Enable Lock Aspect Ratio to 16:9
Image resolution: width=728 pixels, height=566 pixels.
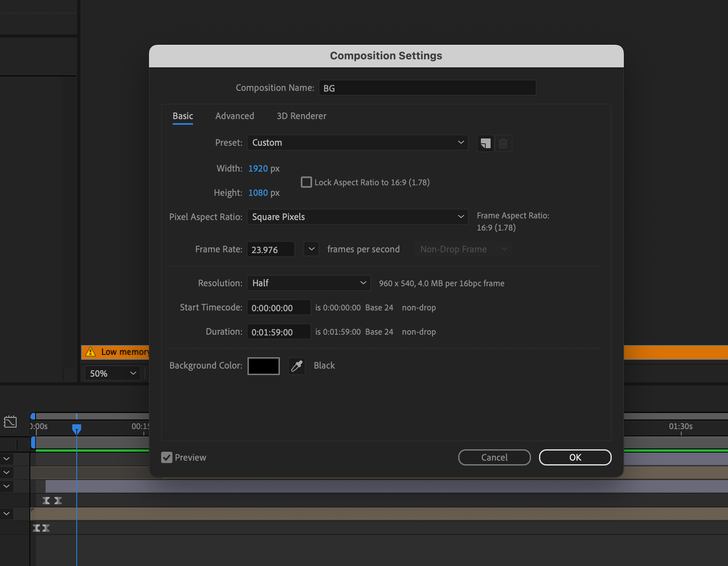tap(306, 182)
